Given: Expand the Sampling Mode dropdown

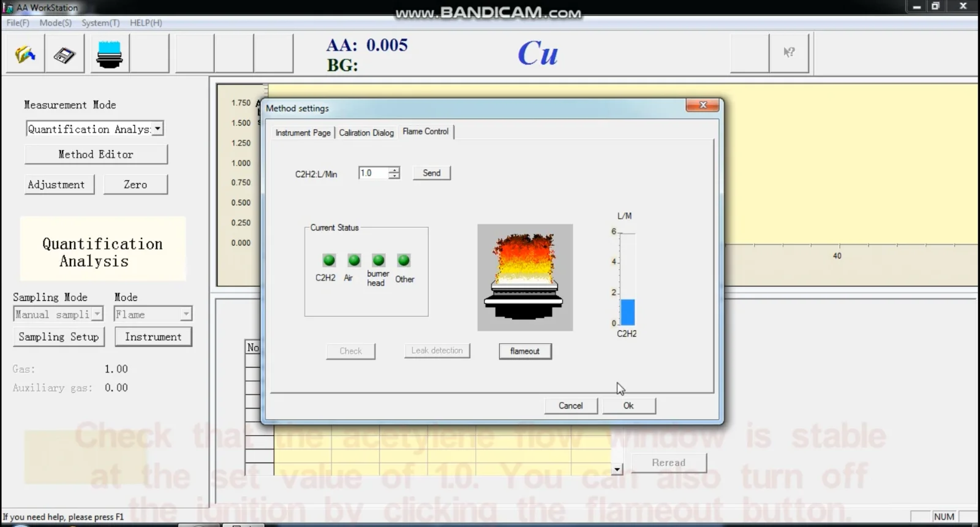Looking at the screenshot, I should pos(97,314).
